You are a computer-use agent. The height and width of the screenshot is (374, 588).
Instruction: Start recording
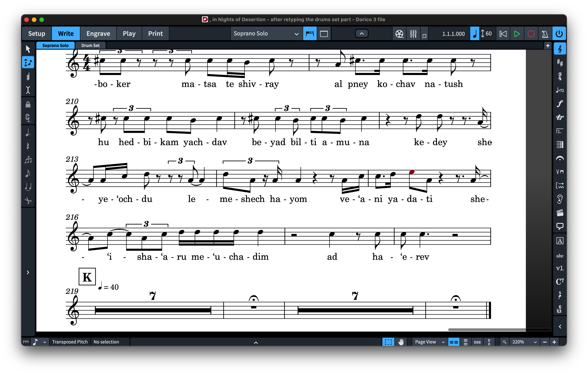point(531,34)
